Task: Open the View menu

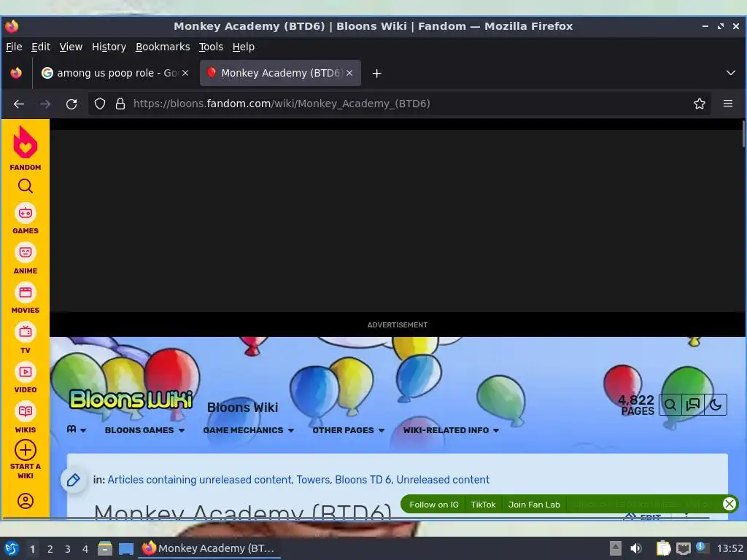Action: point(71,47)
